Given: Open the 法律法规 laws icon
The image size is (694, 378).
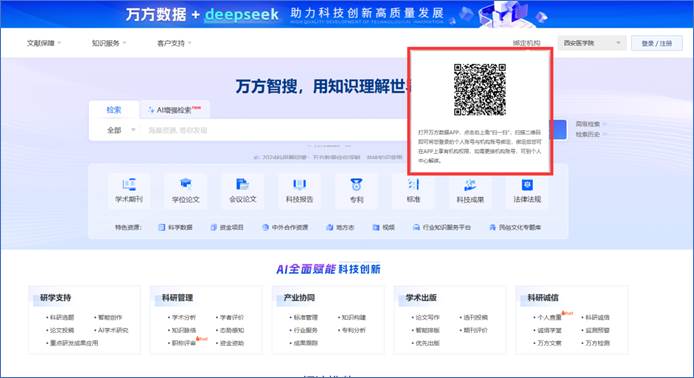Looking at the screenshot, I should click(x=527, y=191).
